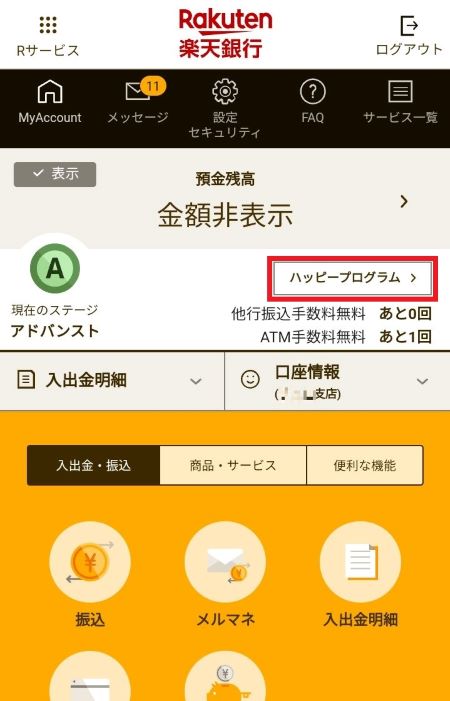
Task: Toggle the 表示 balance visibility button
Action: point(55,174)
